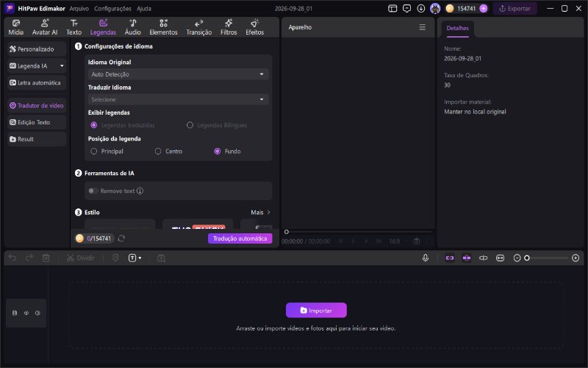
Task: Zoom in timeline with plus icon
Action: coord(576,258)
